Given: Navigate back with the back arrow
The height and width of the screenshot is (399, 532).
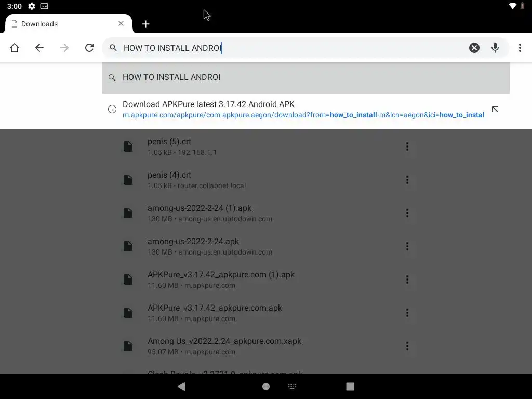Looking at the screenshot, I should point(39,48).
